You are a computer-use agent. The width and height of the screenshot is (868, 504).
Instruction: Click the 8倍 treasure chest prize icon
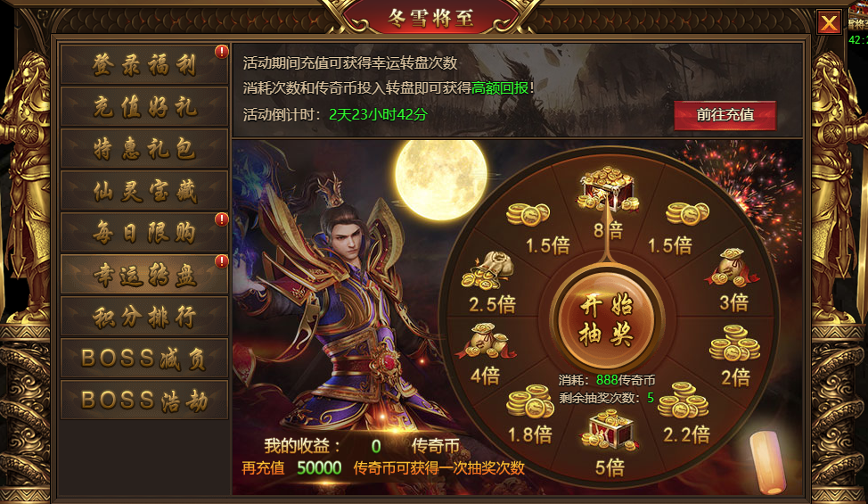point(608,189)
